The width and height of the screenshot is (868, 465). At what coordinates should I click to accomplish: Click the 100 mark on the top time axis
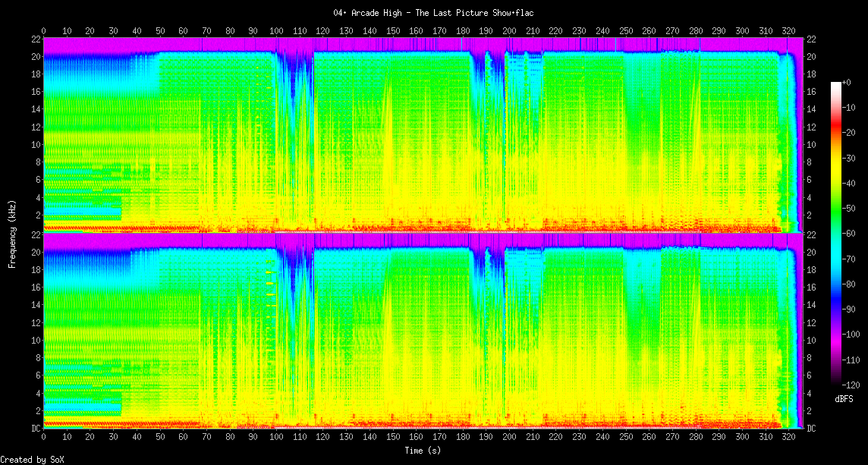[x=276, y=31]
